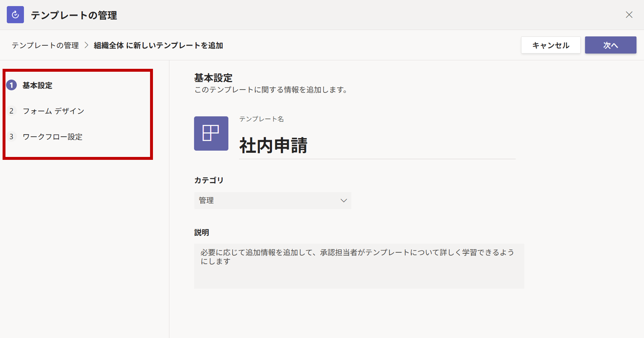Close the テンプレートの管理 dialog
The height and width of the screenshot is (338, 644).
click(629, 15)
